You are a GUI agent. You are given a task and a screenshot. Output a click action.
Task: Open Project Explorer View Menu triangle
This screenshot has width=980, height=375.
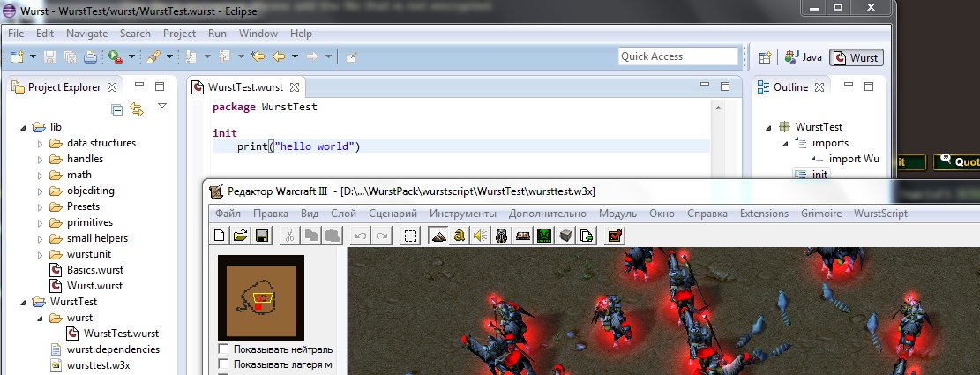tap(162, 106)
